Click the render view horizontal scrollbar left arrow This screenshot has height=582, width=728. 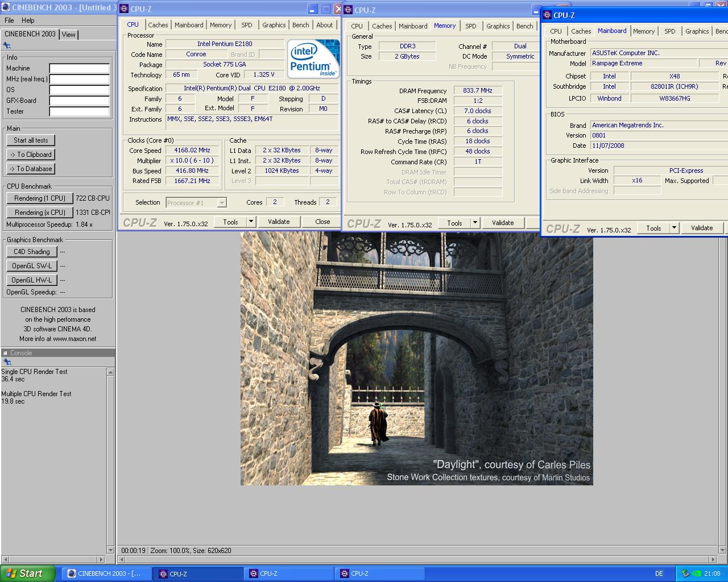122,560
